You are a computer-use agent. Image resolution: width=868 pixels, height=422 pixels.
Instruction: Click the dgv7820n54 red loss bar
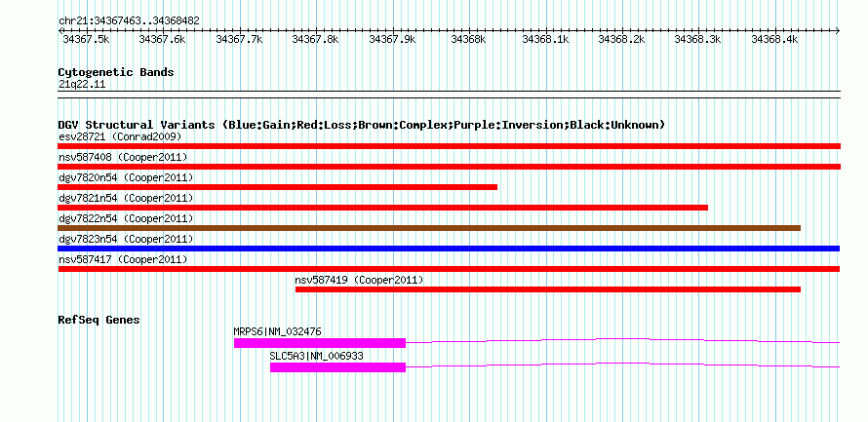pyautogui.click(x=277, y=187)
